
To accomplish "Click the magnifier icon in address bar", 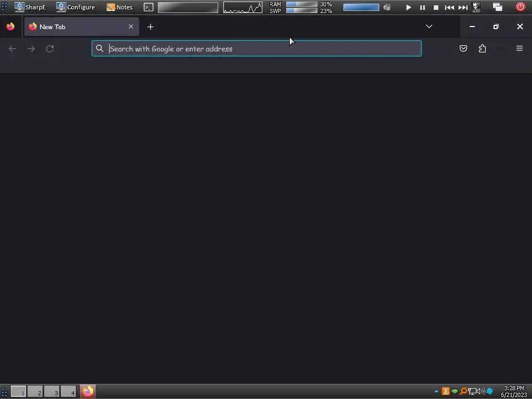I will click(x=99, y=48).
